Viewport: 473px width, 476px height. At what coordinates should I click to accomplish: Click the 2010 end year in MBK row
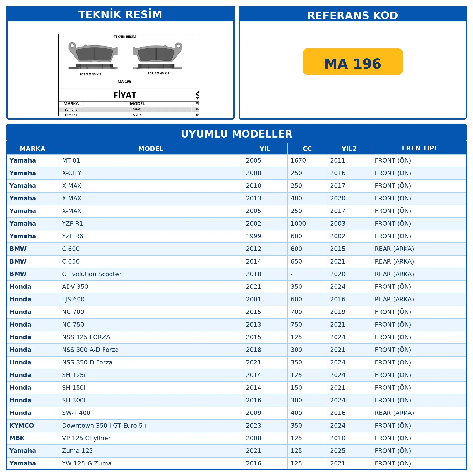[338, 438]
